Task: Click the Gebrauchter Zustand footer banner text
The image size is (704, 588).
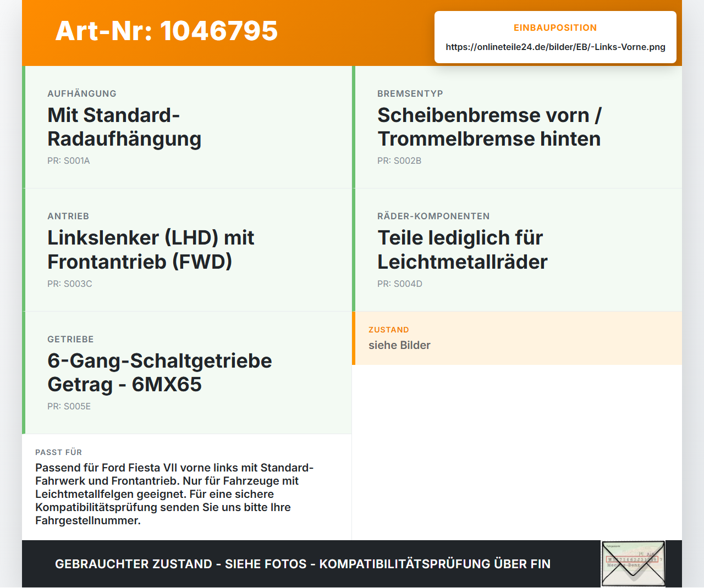Action: click(x=302, y=564)
